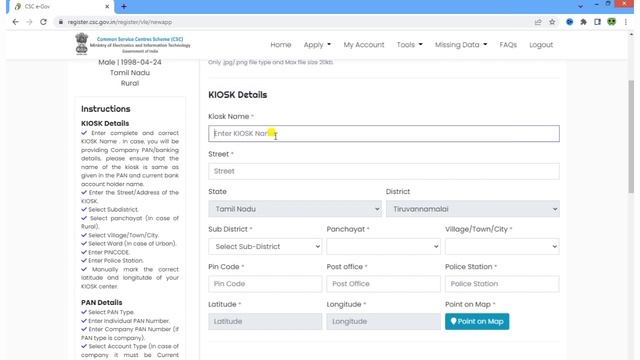Screen dimensions: 640x360
Task: Open the tab search chevron at top right
Action: point(580,7)
